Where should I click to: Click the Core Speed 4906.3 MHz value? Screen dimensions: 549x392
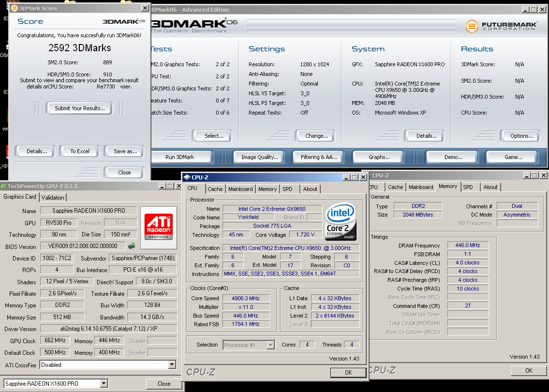click(x=246, y=298)
